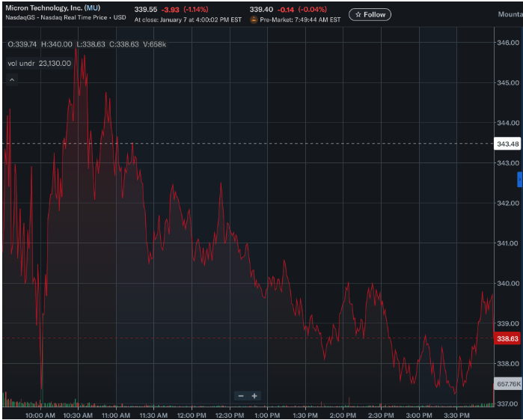Collapse the indicator legend with the chevron

(12, 79)
